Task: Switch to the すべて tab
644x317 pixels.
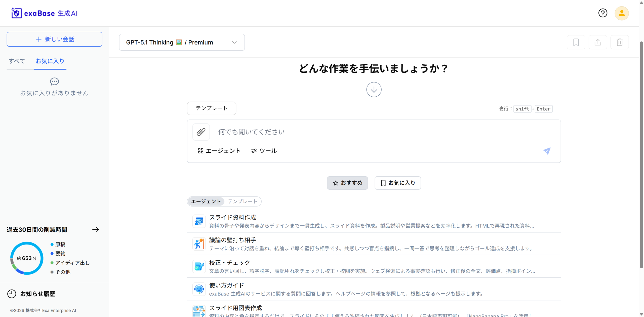Action: [x=17, y=61]
